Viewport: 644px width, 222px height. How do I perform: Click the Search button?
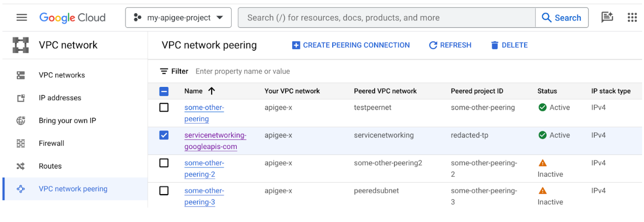pos(562,18)
